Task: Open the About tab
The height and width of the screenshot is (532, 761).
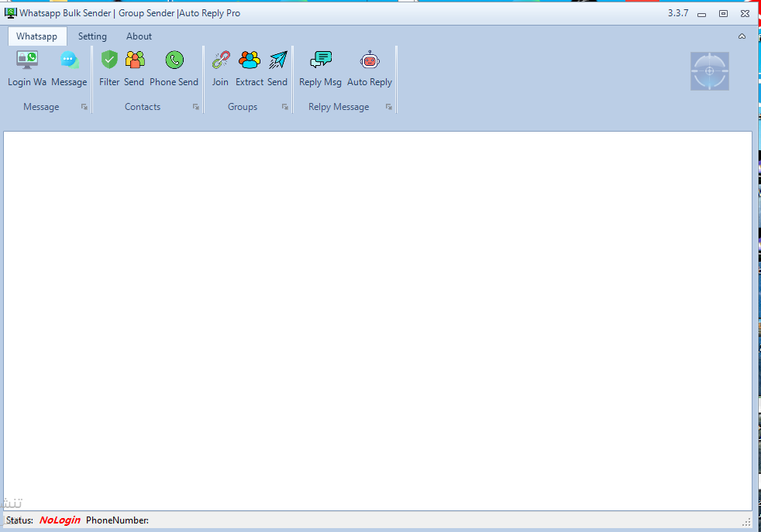Action: point(139,36)
